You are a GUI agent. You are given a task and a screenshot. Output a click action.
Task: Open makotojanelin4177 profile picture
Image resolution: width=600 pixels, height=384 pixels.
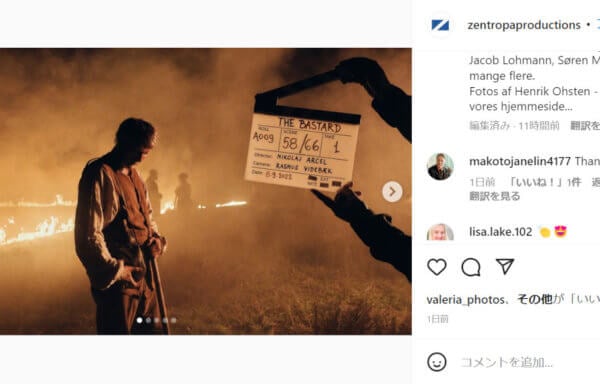pos(440,166)
